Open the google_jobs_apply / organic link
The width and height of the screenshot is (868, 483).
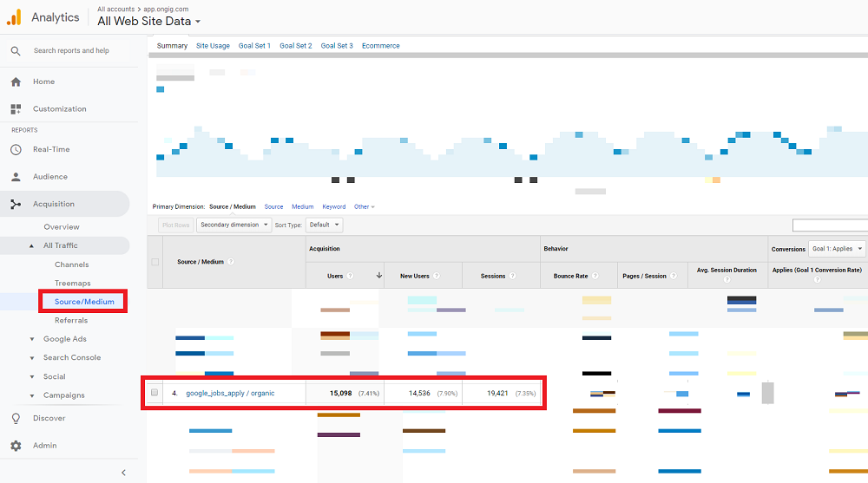coord(230,394)
